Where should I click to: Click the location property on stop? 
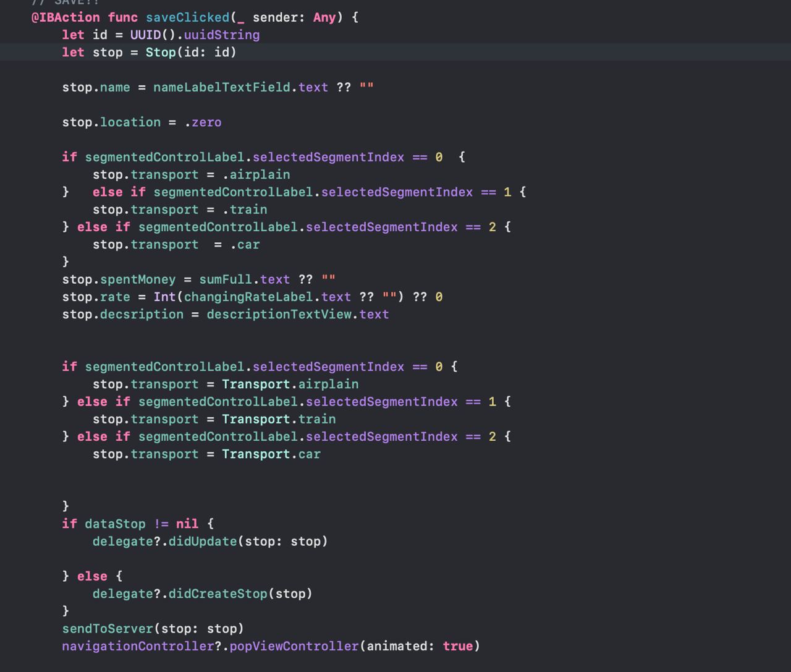[130, 122]
